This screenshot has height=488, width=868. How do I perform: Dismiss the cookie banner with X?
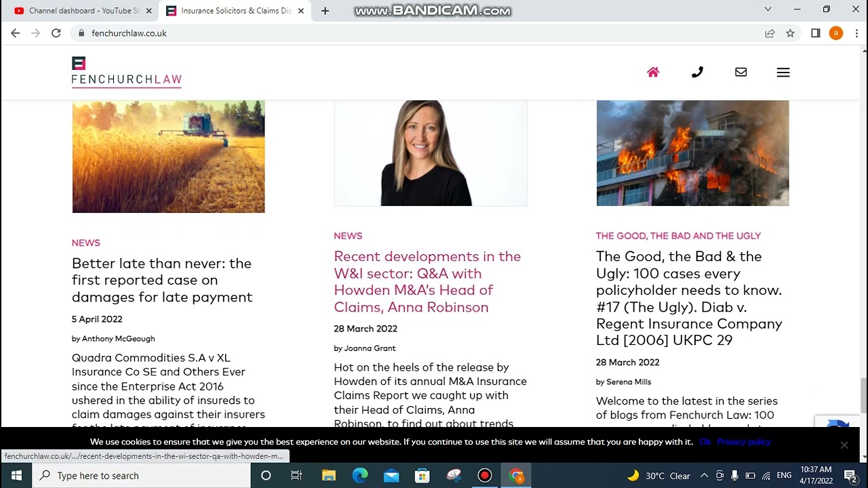click(x=844, y=445)
